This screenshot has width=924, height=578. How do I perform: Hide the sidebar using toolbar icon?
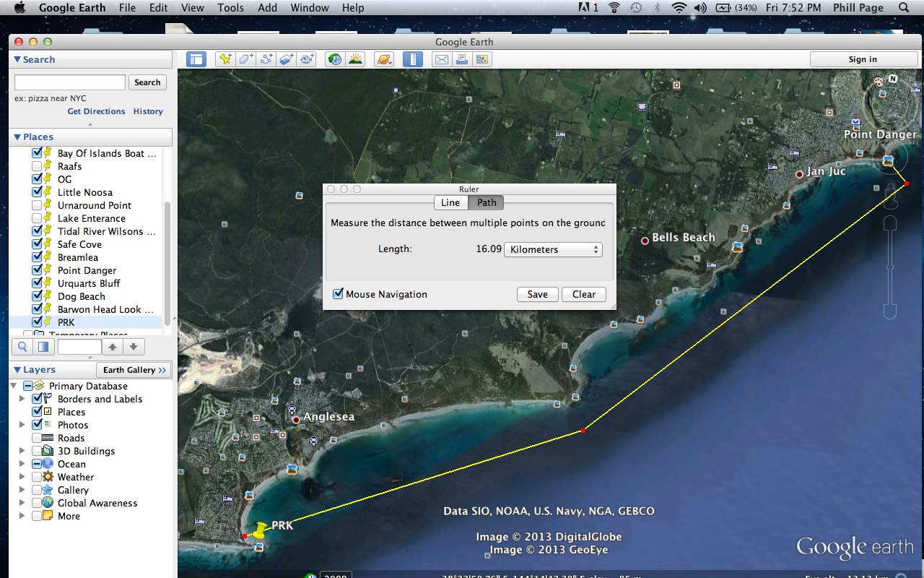point(196,59)
